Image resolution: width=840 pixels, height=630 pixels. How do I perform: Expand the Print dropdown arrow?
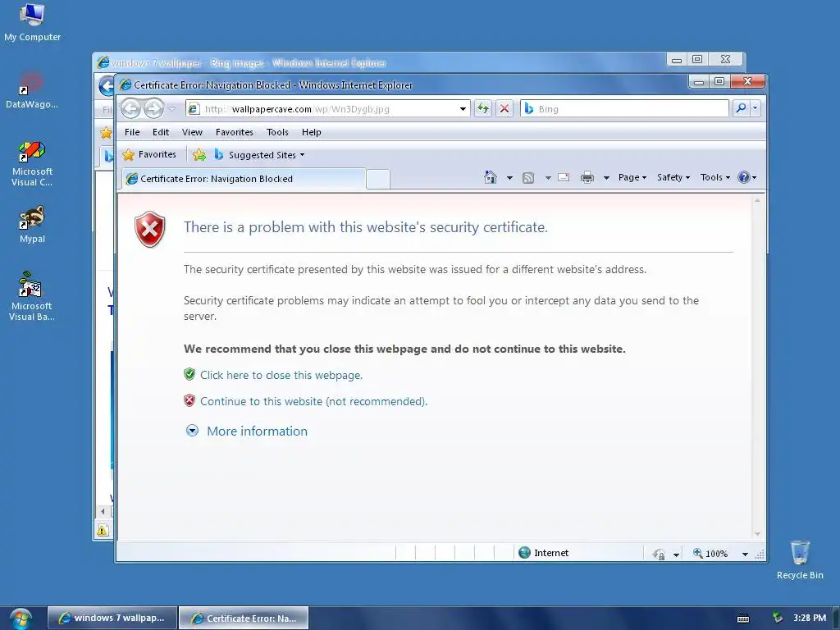(606, 178)
